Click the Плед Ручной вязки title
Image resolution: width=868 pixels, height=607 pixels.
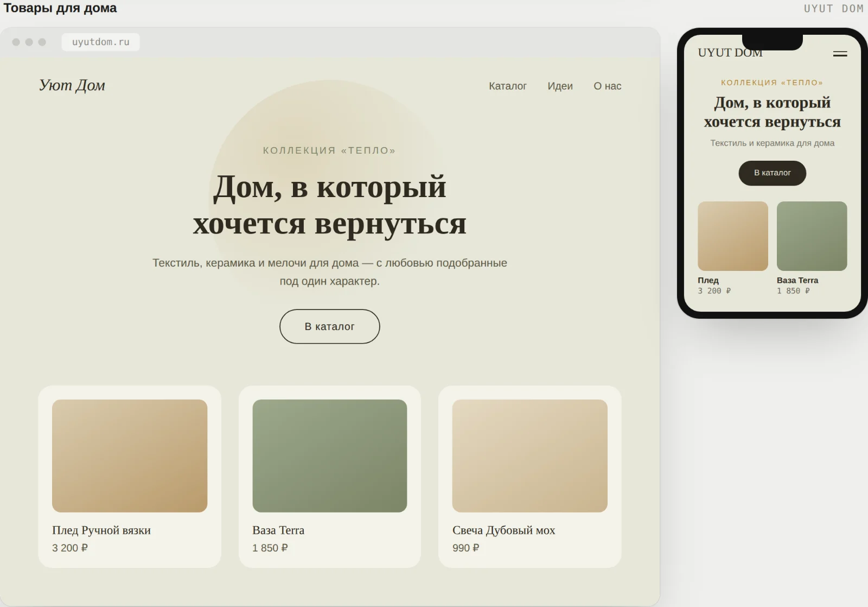(x=101, y=530)
